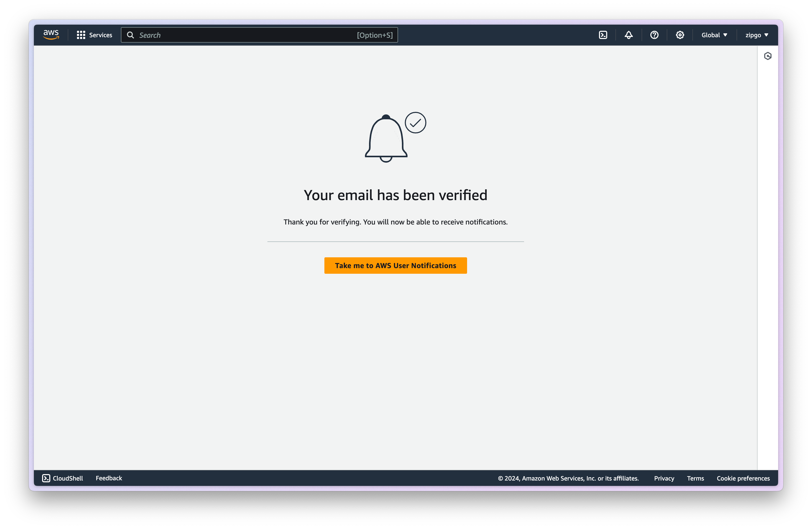812x529 pixels.
Task: Open CloudShell in the footer
Action: pos(67,478)
